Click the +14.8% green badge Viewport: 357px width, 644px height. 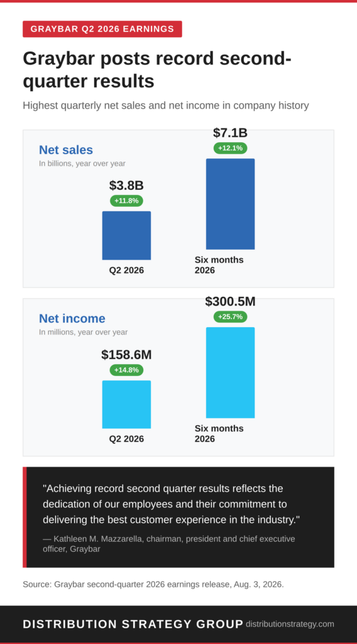[126, 370]
